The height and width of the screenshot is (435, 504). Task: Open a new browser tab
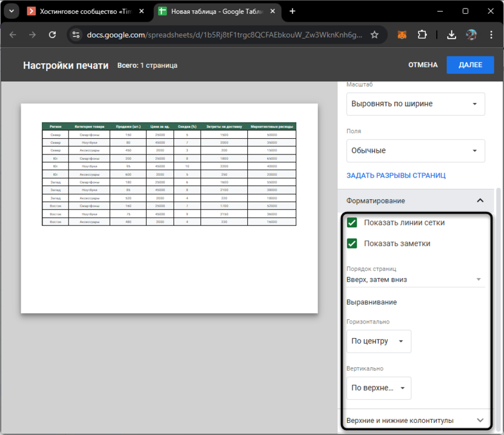pyautogui.click(x=293, y=11)
